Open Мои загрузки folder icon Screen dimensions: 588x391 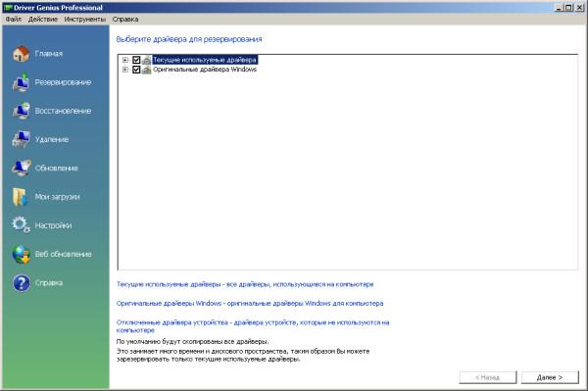pyautogui.click(x=21, y=197)
